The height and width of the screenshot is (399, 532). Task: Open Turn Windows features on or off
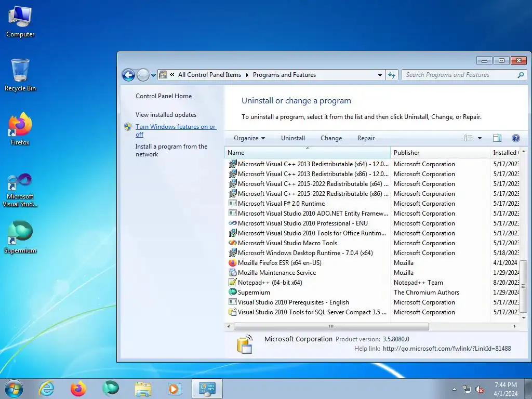(176, 130)
